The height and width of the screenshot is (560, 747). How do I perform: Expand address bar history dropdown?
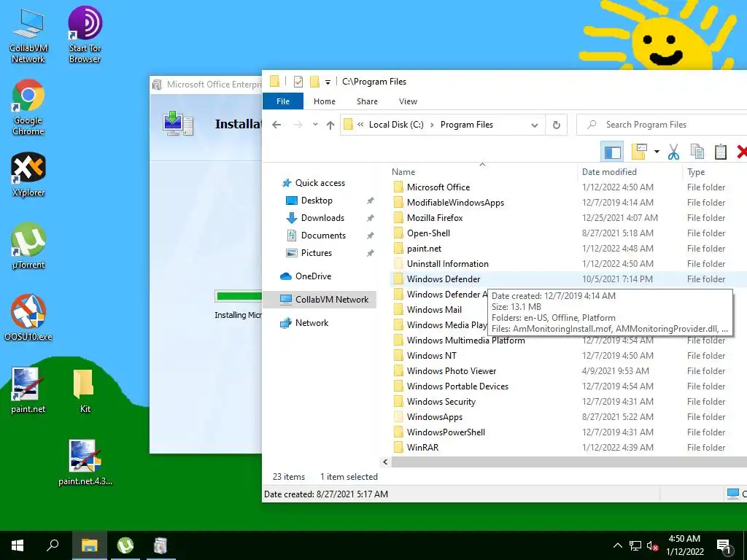[535, 125]
